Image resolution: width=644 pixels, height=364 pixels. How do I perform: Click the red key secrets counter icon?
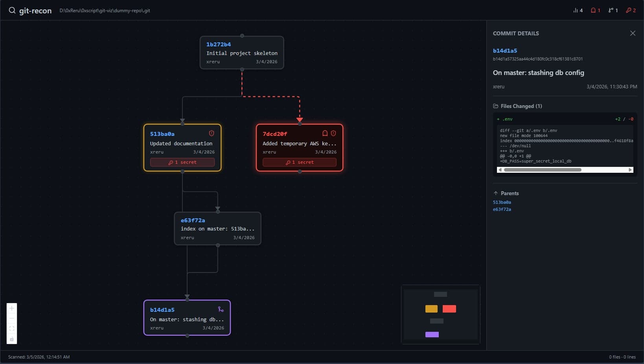pyautogui.click(x=628, y=10)
